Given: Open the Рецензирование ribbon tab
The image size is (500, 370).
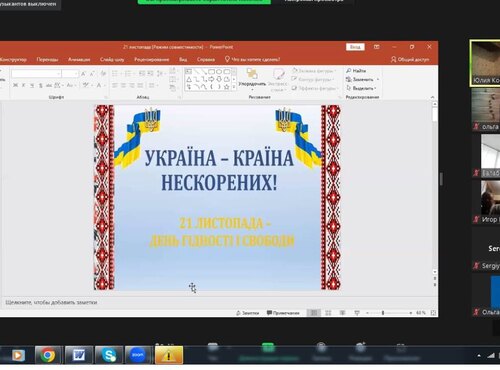Looking at the screenshot, I should (x=151, y=59).
